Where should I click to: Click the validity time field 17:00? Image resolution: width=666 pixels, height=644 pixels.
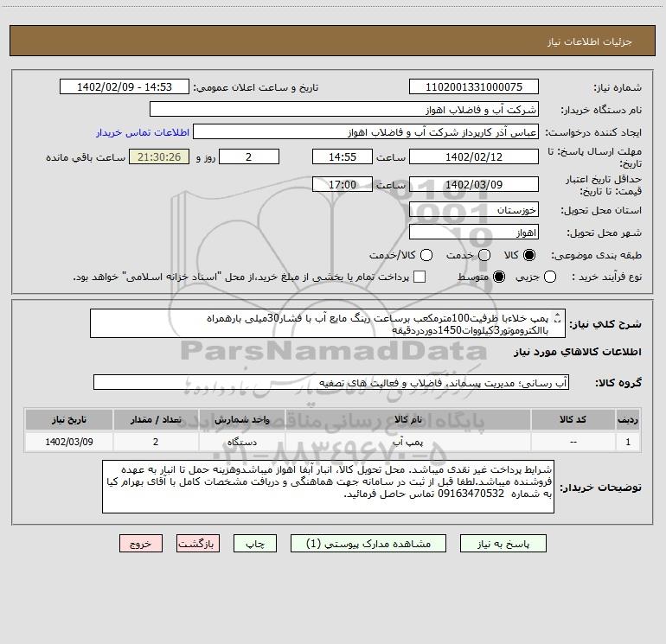pos(343,185)
